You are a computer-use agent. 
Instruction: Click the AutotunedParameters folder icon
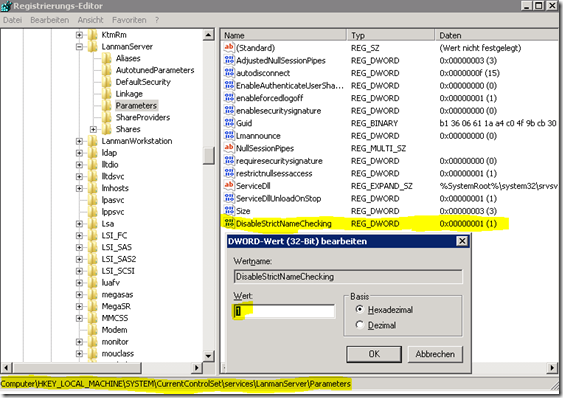pos(107,70)
